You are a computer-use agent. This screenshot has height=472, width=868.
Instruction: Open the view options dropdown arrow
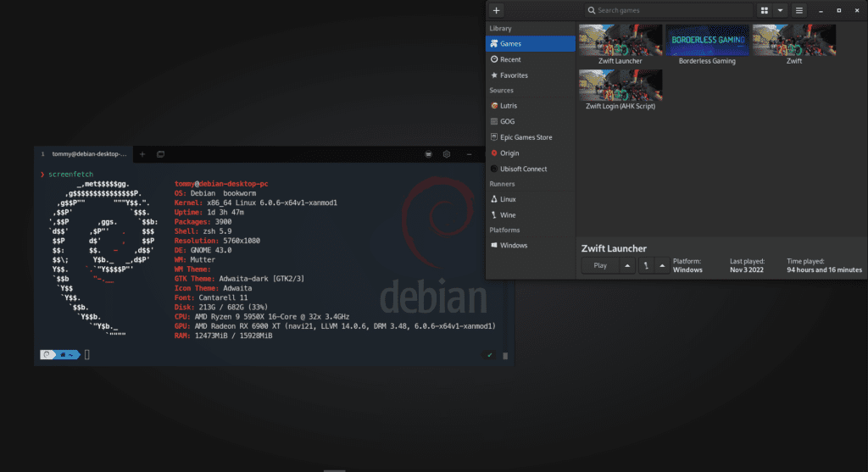[780, 10]
